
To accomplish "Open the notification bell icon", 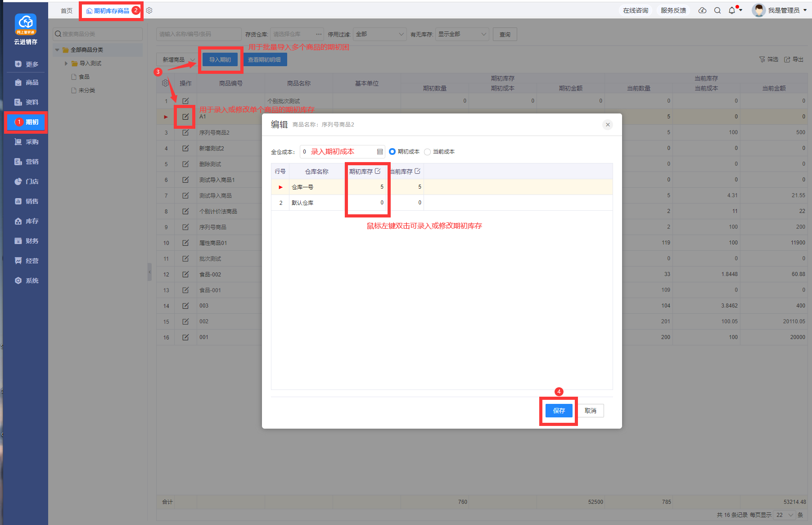I will coord(732,10).
